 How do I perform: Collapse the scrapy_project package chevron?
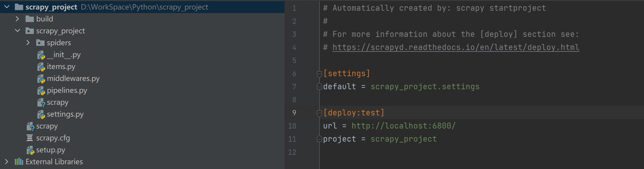click(18, 31)
